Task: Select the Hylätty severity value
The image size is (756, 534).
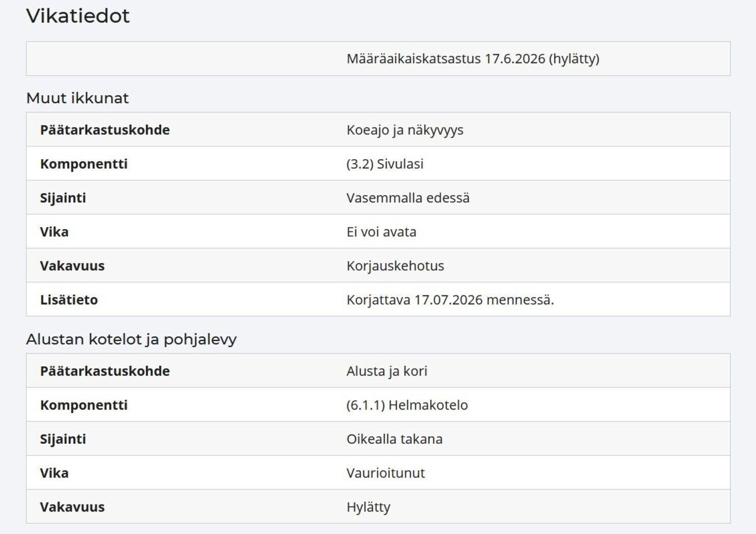Action: [368, 507]
